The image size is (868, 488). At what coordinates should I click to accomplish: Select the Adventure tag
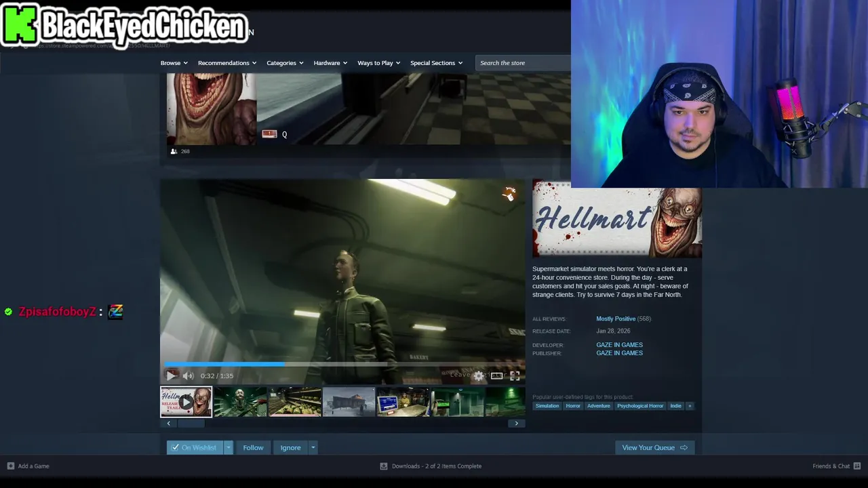click(x=599, y=406)
